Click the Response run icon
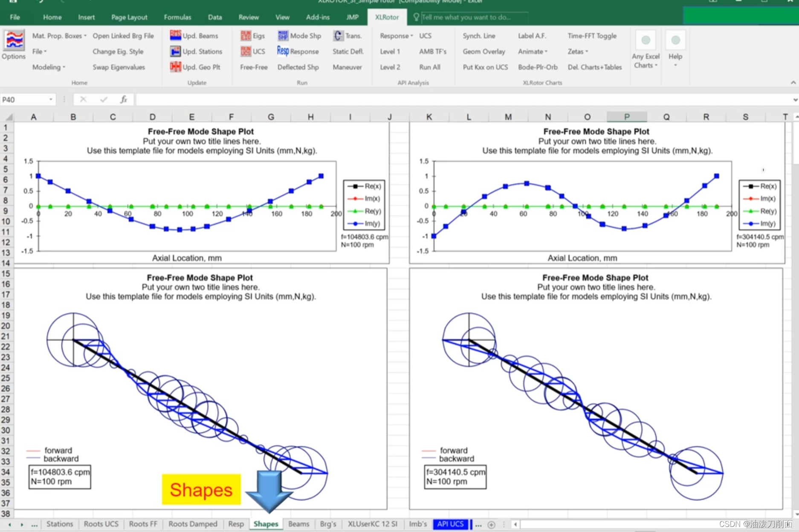This screenshot has width=799, height=532. [283, 51]
